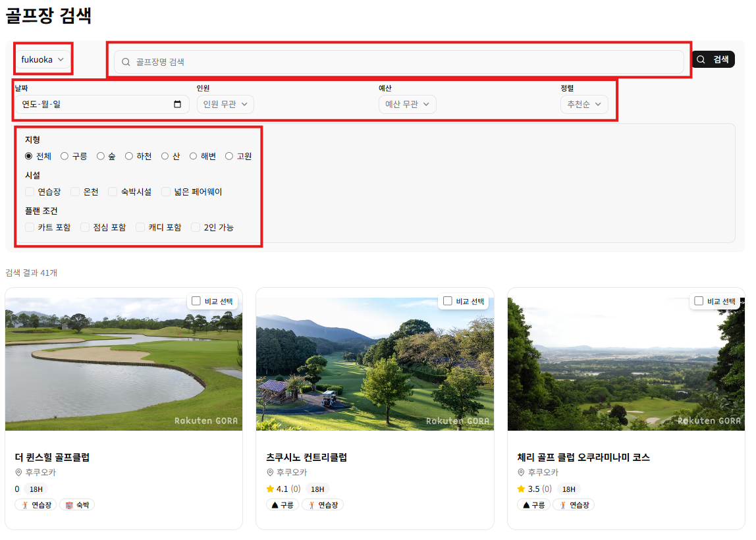756x540 pixels.
Task: Click the calendar icon in the date field
Action: [x=177, y=104]
